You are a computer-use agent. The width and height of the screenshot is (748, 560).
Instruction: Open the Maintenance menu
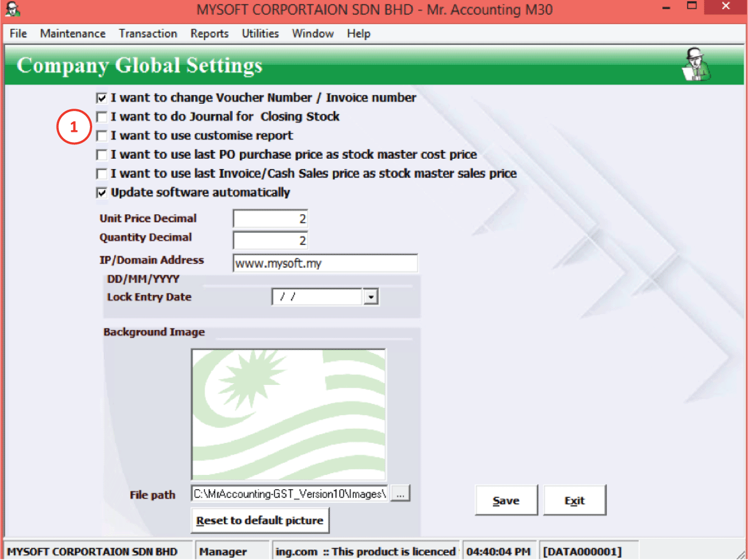coord(72,33)
